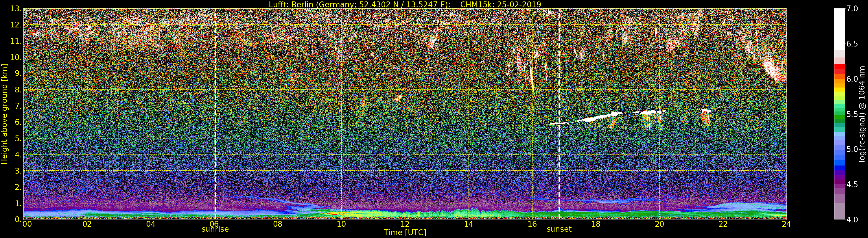The image size is (868, 238).
Task: Click colorbar tick value "6.0"
Action: 852,79
